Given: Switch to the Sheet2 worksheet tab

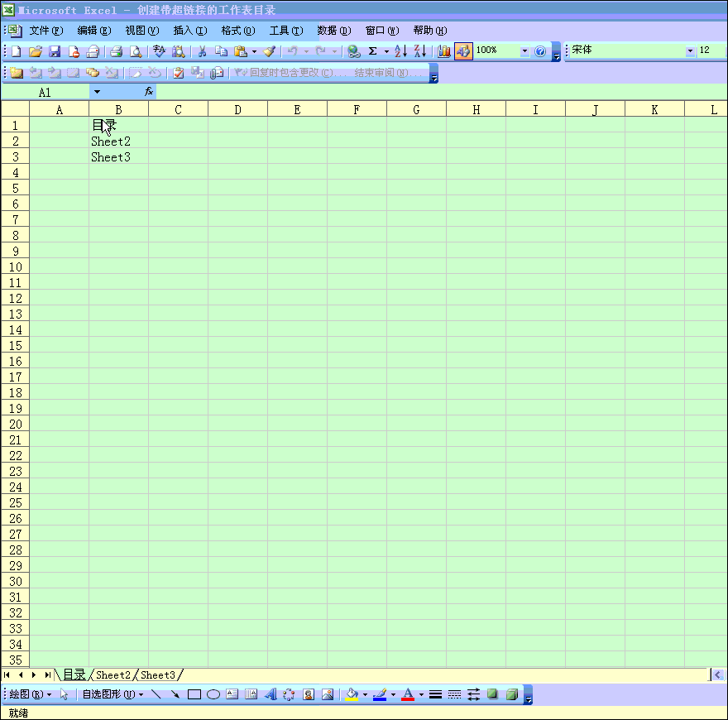Looking at the screenshot, I should coord(113,675).
